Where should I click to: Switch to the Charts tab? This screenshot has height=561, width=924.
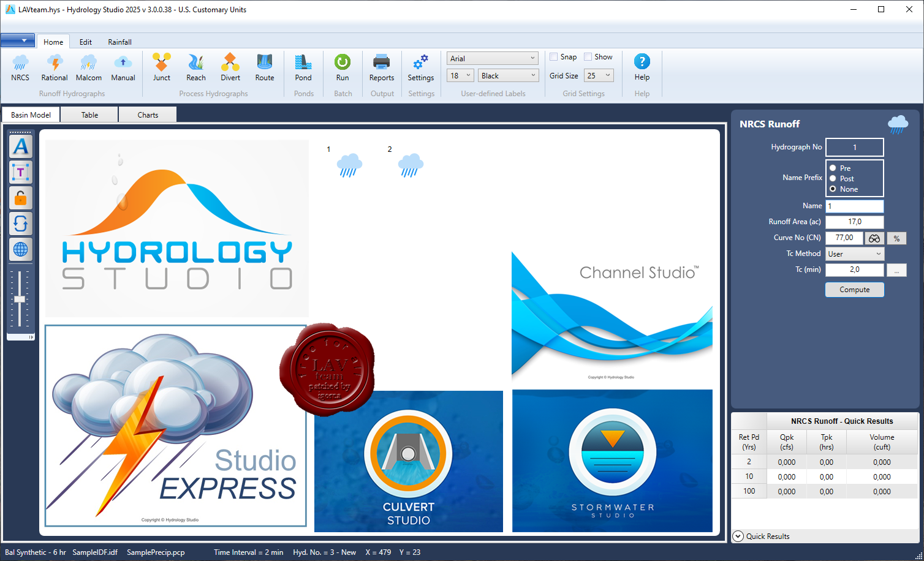pos(148,115)
